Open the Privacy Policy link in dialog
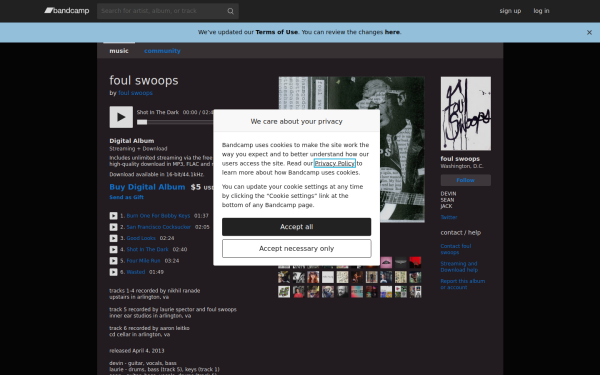 pyautogui.click(x=334, y=163)
